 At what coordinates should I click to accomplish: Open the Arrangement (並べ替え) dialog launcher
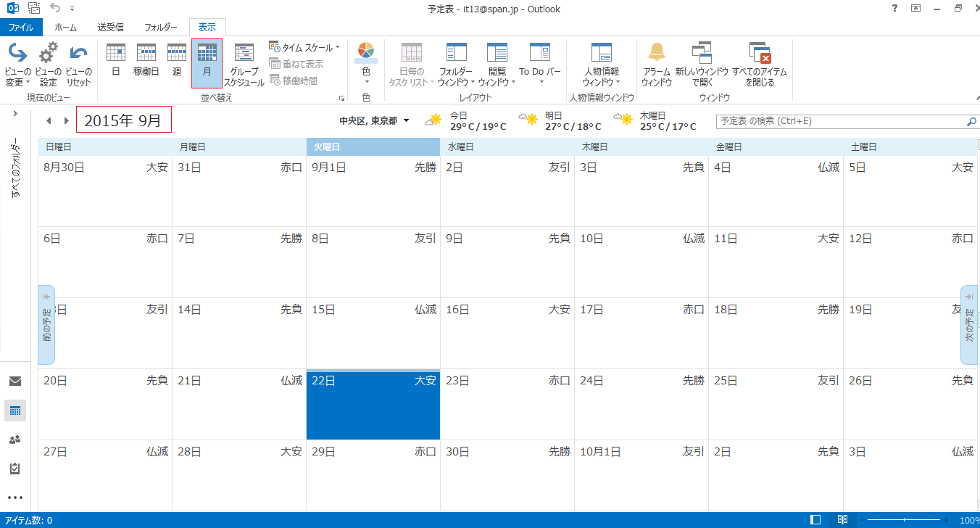[x=341, y=98]
